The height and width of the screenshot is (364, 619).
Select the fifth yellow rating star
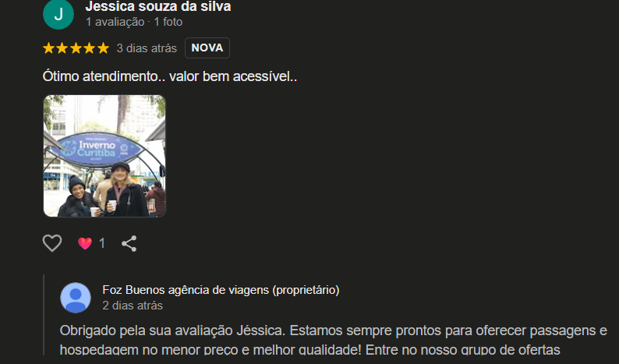click(103, 48)
